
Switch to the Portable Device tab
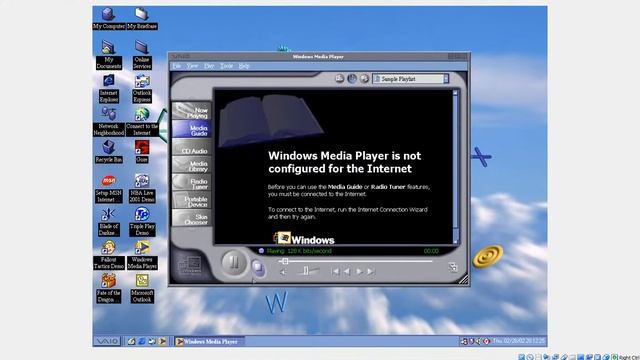(x=191, y=200)
